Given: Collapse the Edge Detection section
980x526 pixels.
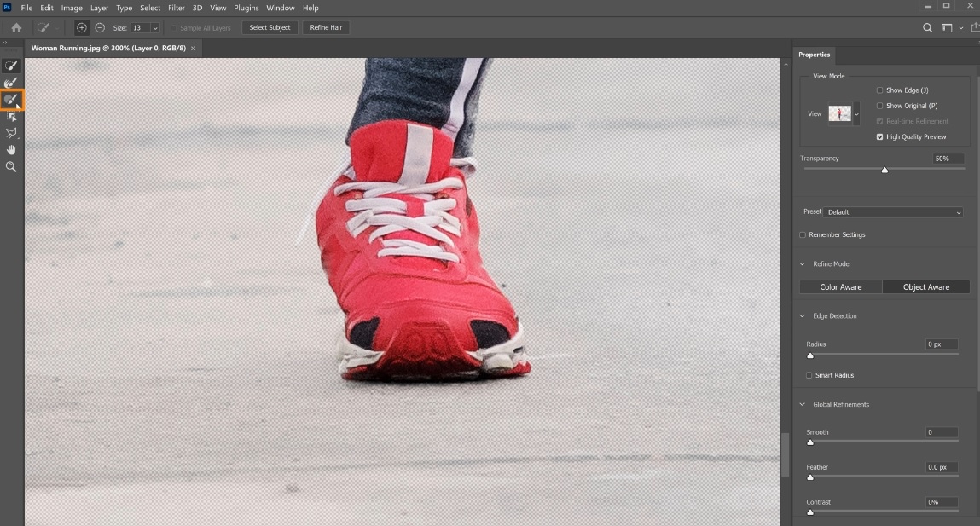Looking at the screenshot, I should (803, 316).
